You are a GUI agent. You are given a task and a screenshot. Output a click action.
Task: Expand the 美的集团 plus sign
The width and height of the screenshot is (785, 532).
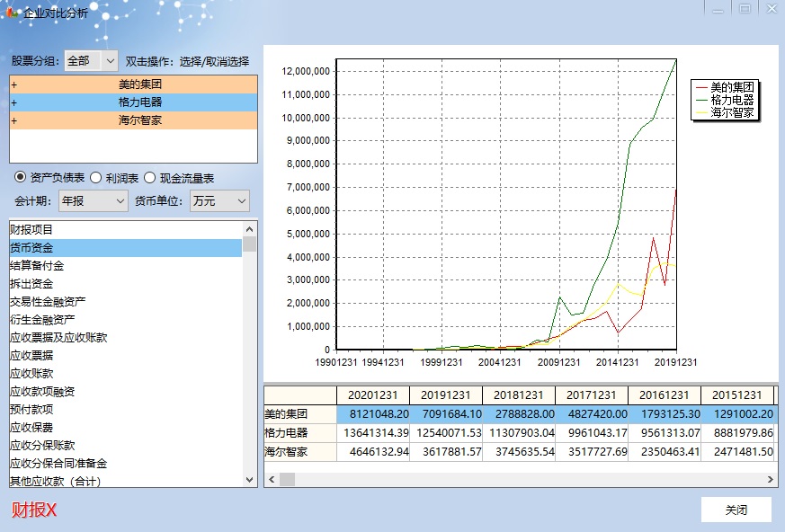pyautogui.click(x=14, y=84)
